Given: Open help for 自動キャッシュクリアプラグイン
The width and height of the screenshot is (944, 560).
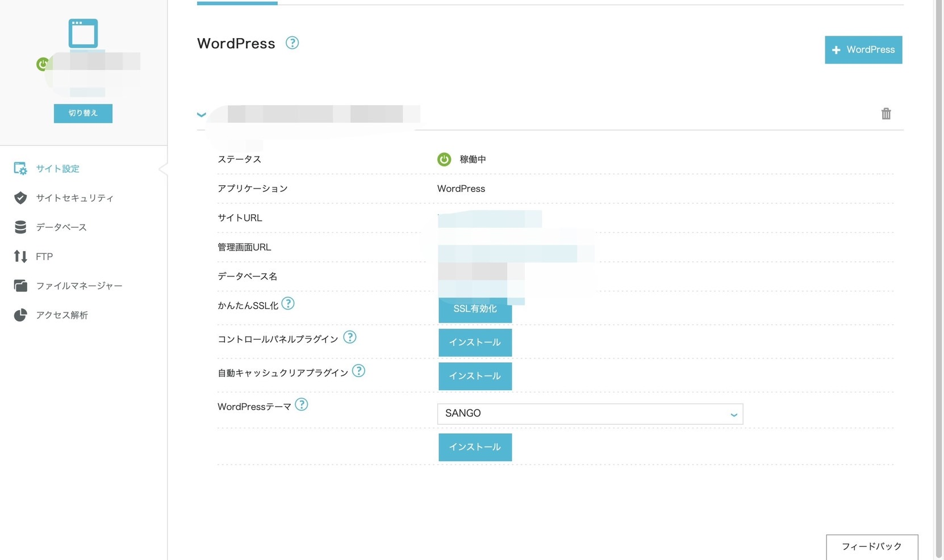Looking at the screenshot, I should click(x=358, y=371).
